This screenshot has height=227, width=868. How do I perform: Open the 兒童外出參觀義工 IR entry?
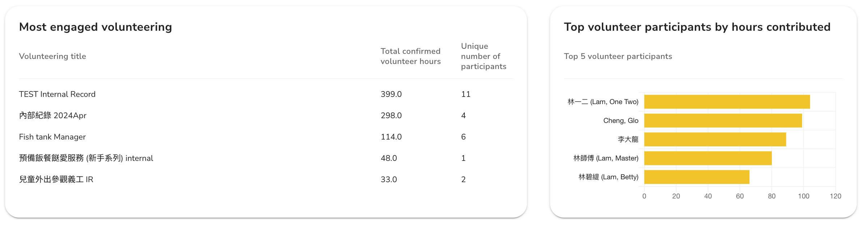click(56, 180)
